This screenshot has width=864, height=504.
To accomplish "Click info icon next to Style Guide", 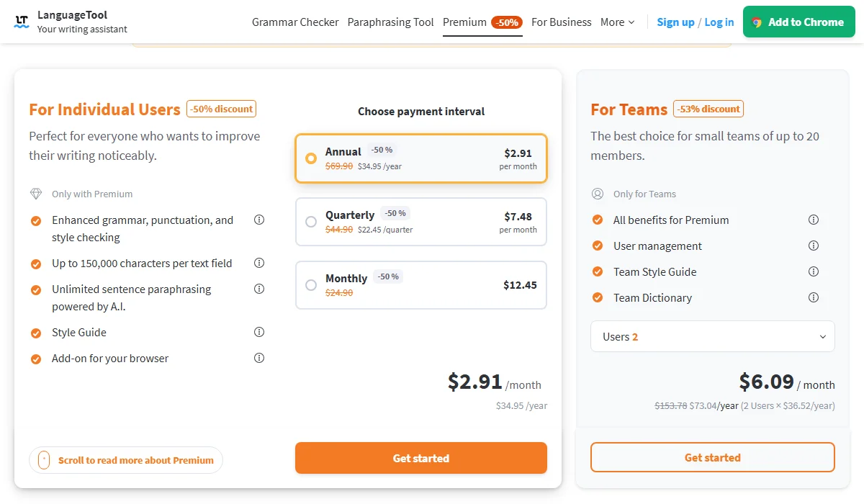I will pyautogui.click(x=259, y=332).
